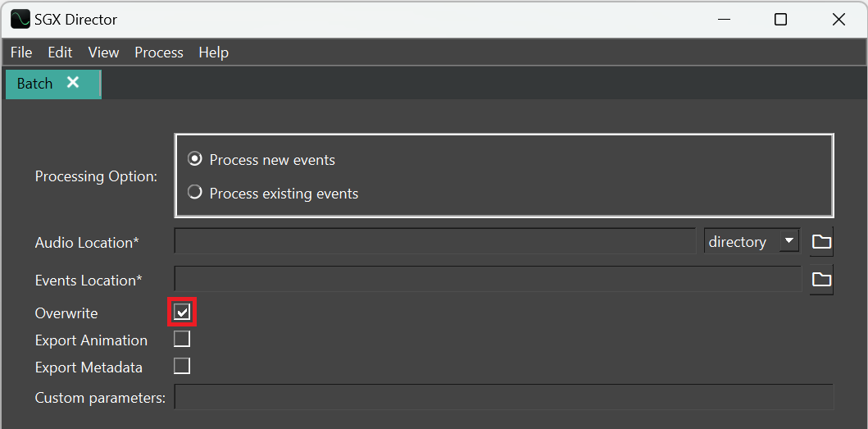The width and height of the screenshot is (868, 429).
Task: Enable the Export Metadata checkbox
Action: pyautogui.click(x=182, y=366)
